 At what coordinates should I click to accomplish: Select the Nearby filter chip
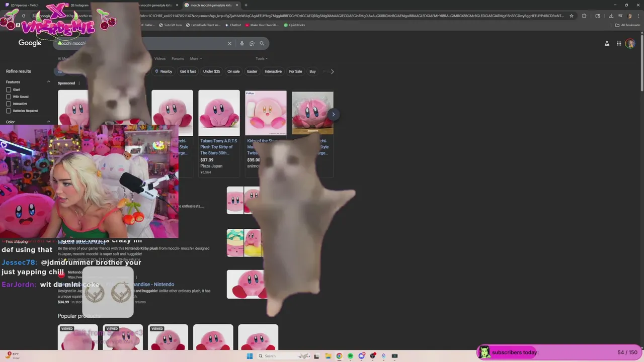click(164, 71)
